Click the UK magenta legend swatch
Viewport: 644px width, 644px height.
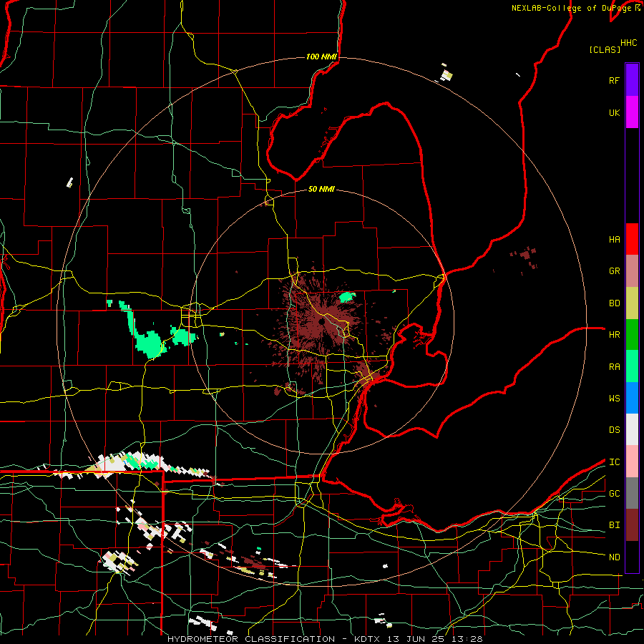click(632, 112)
